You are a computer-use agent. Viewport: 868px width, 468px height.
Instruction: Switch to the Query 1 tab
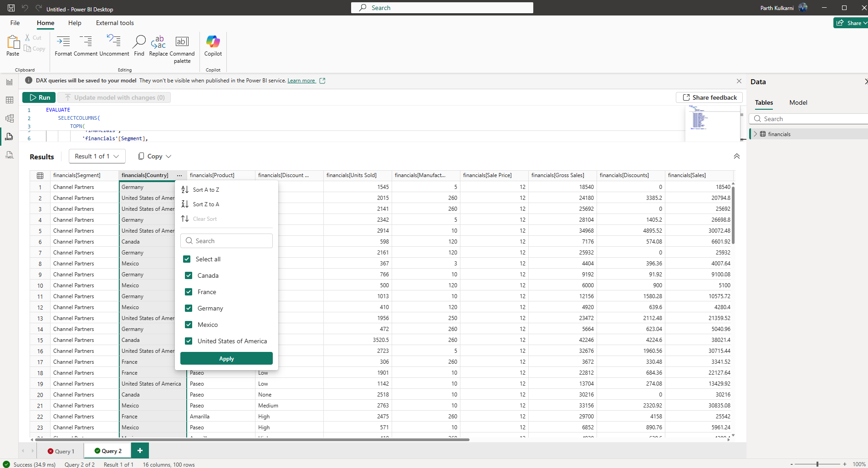61,451
